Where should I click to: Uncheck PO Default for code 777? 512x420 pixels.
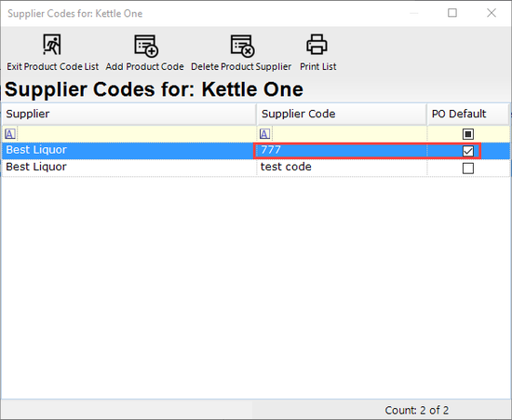(x=468, y=151)
